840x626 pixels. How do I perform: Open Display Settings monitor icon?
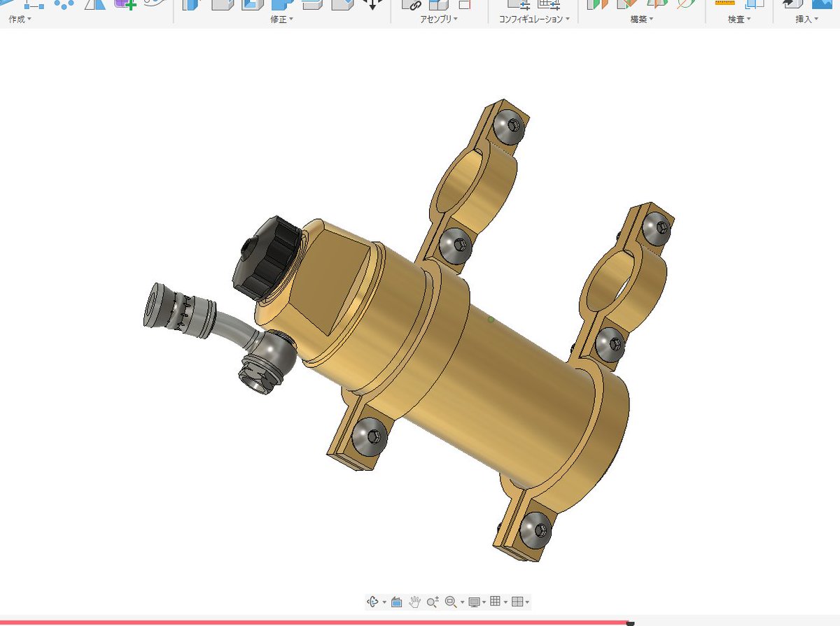(x=475, y=602)
